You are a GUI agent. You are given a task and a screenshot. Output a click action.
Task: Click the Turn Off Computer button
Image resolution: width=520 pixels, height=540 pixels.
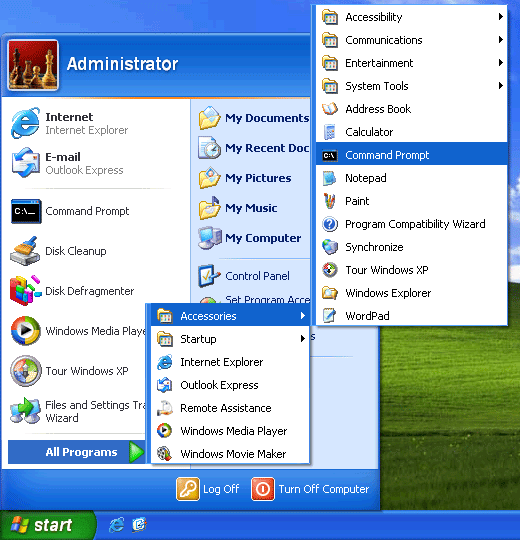310,489
